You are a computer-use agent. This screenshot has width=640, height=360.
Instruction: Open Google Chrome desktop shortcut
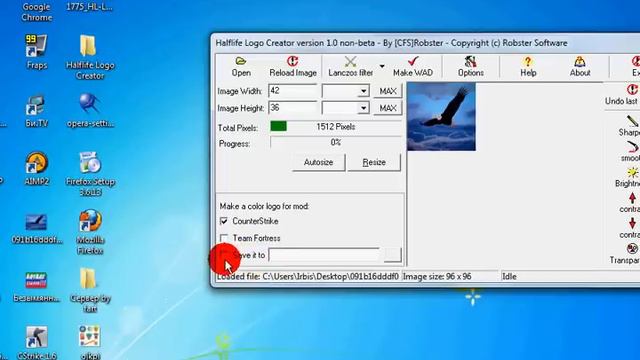37,11
